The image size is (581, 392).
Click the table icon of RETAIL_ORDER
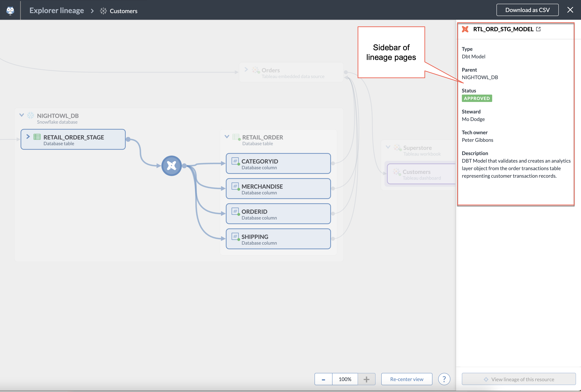pyautogui.click(x=236, y=137)
